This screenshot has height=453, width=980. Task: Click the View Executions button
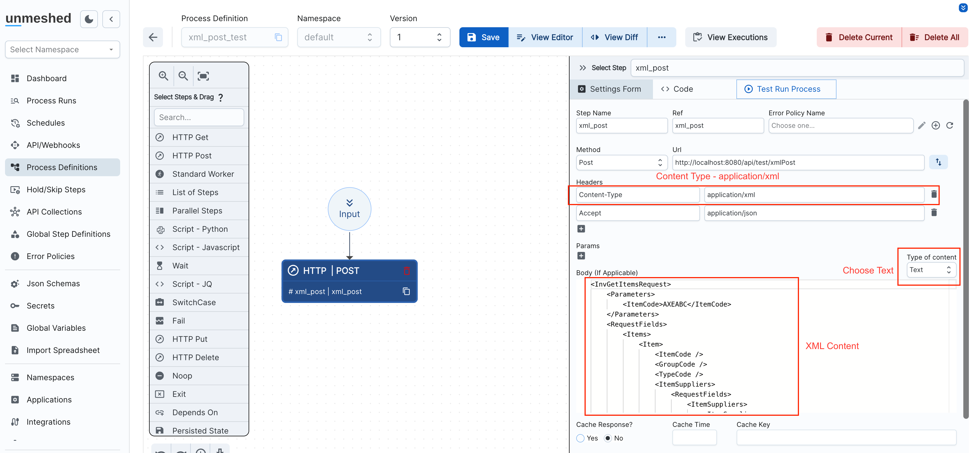pyautogui.click(x=731, y=37)
